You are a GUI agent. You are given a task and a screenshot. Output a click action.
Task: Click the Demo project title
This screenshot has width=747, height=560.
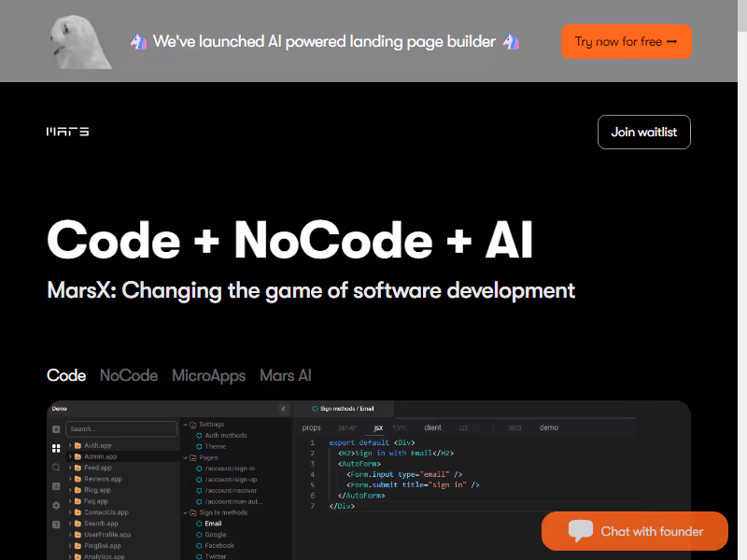(60, 409)
